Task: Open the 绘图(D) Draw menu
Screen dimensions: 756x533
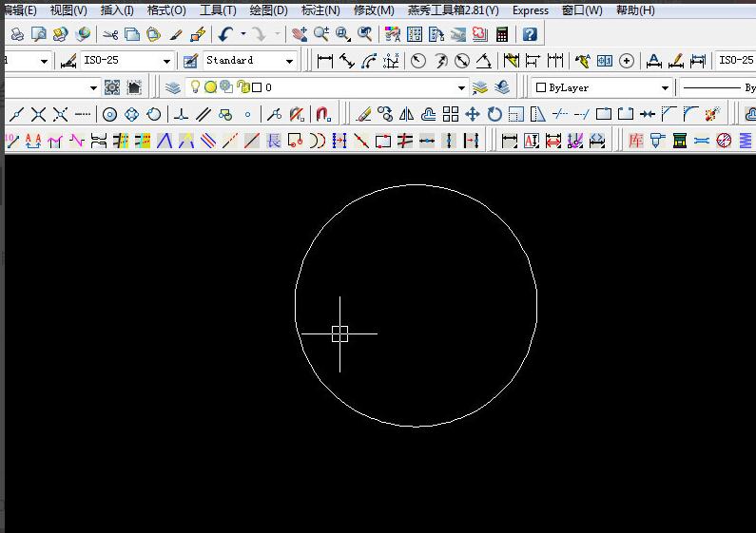Action: tap(268, 10)
